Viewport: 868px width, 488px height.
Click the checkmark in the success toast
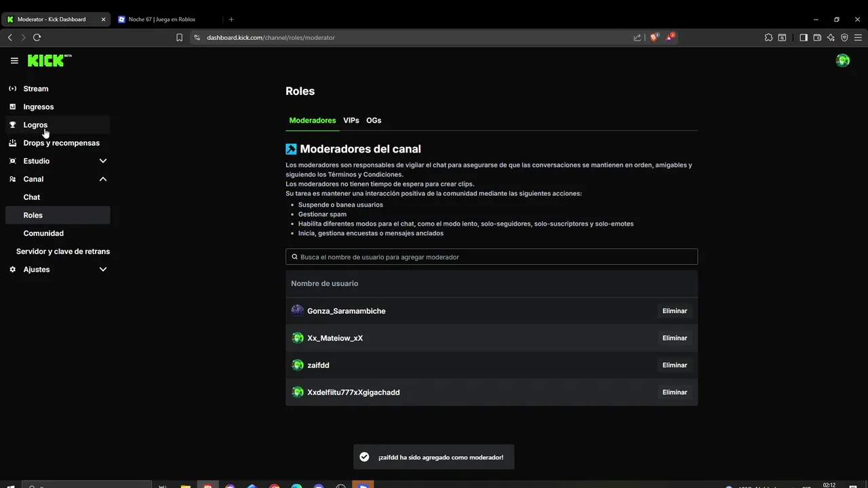pos(364,457)
